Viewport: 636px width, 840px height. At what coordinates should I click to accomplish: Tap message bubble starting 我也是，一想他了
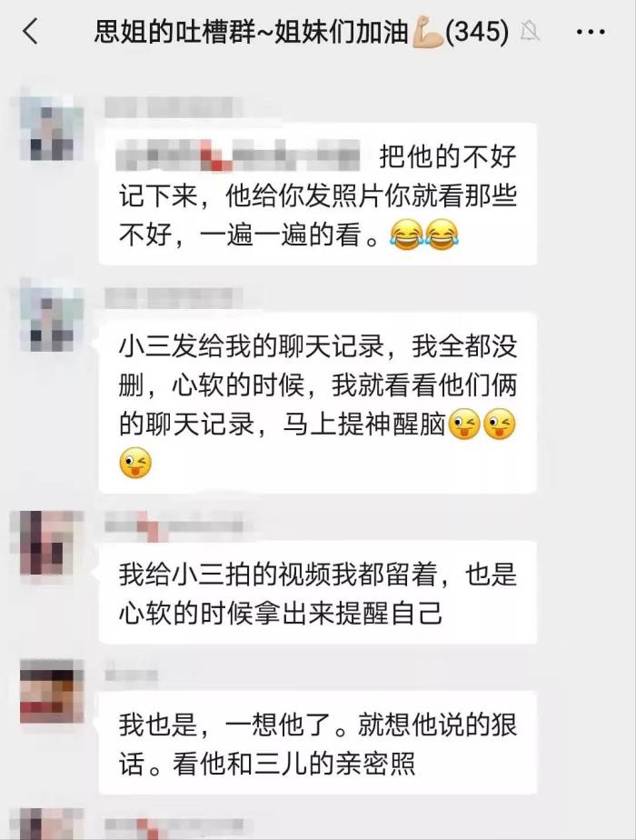[317, 743]
